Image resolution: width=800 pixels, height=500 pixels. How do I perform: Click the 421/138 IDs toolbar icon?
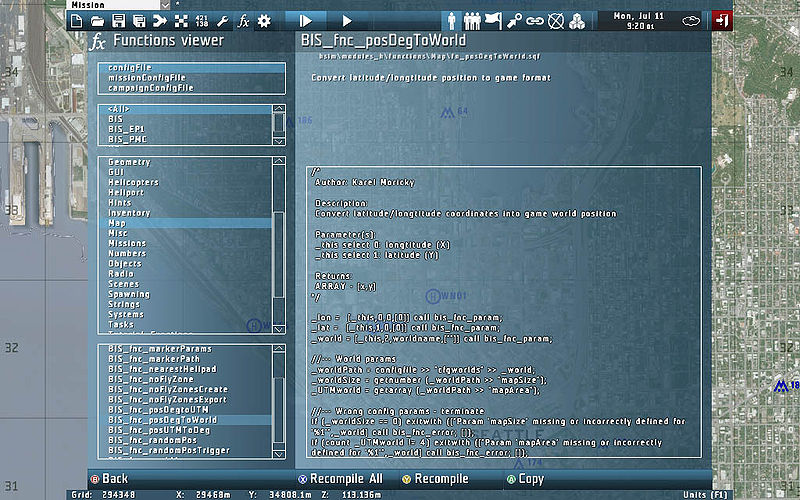pyautogui.click(x=202, y=21)
